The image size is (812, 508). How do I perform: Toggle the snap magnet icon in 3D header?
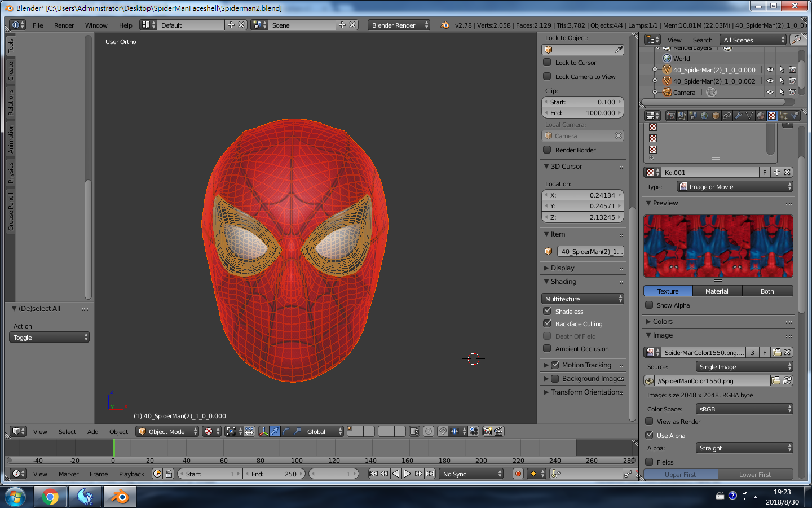point(443,431)
